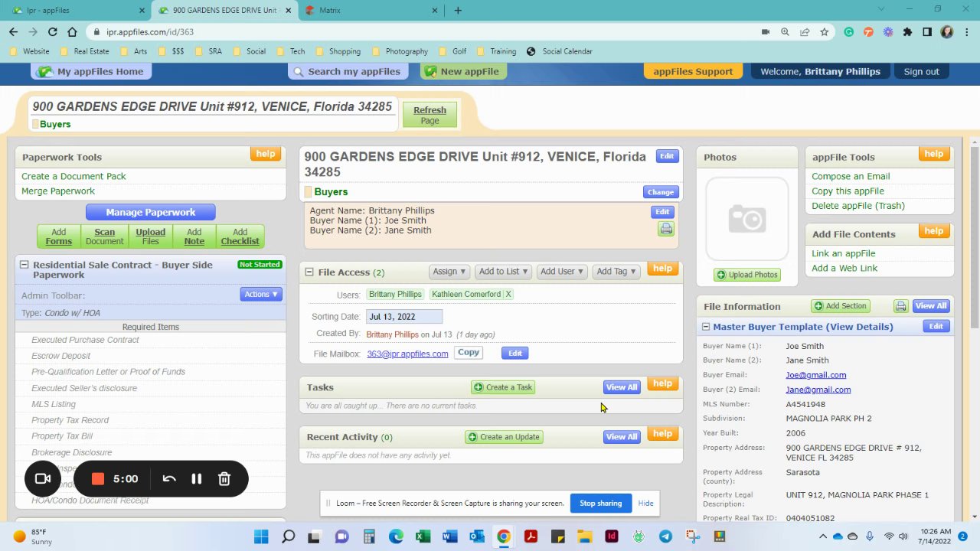Click the Sorting Date field
Viewport: 980px width, 551px height.
tap(403, 316)
